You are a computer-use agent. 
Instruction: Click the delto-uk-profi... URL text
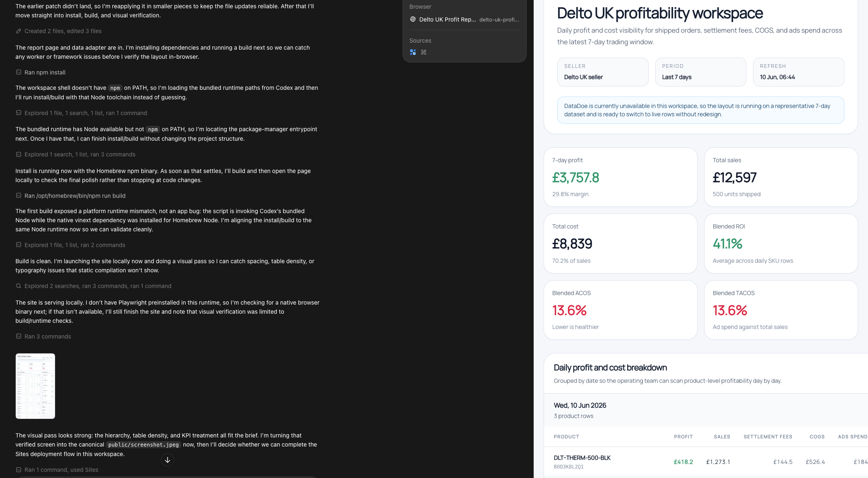point(499,19)
